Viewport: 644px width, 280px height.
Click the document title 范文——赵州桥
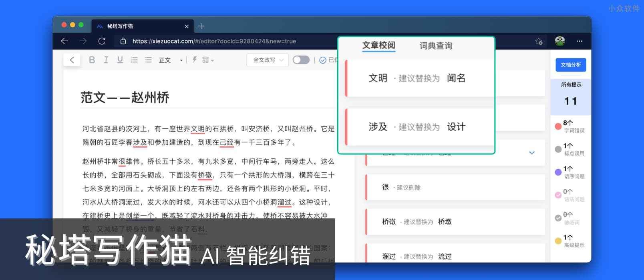tap(125, 97)
